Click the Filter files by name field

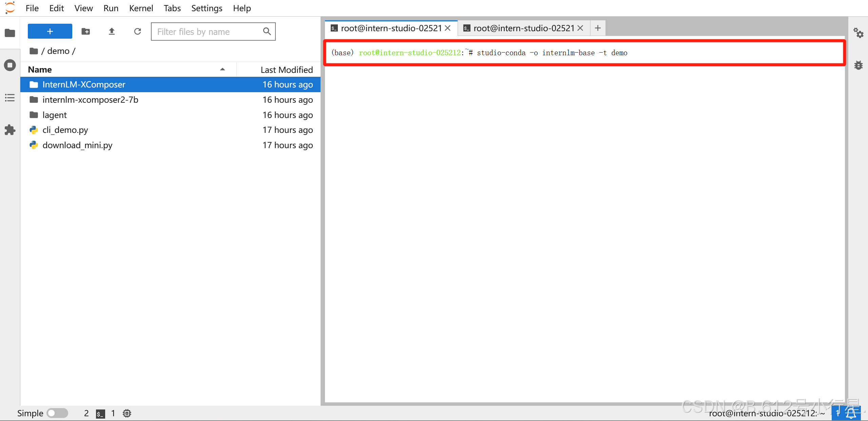[x=208, y=32]
